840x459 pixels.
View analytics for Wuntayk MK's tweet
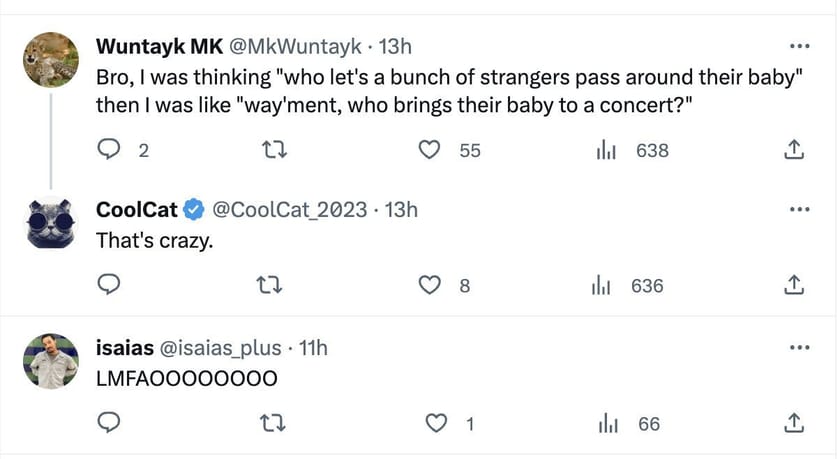click(x=604, y=150)
